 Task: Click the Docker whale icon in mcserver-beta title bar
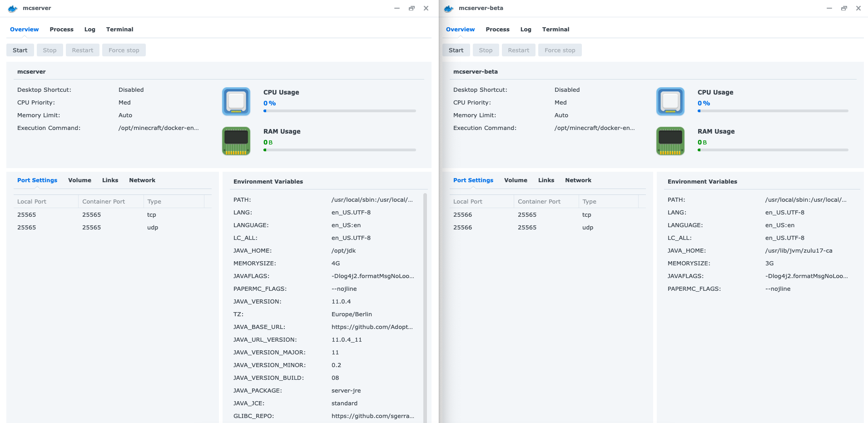click(x=449, y=8)
